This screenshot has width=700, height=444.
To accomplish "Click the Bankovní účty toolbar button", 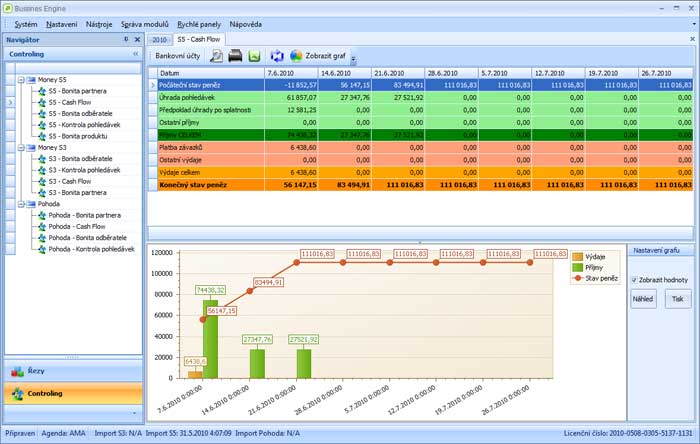I will 176,55.
